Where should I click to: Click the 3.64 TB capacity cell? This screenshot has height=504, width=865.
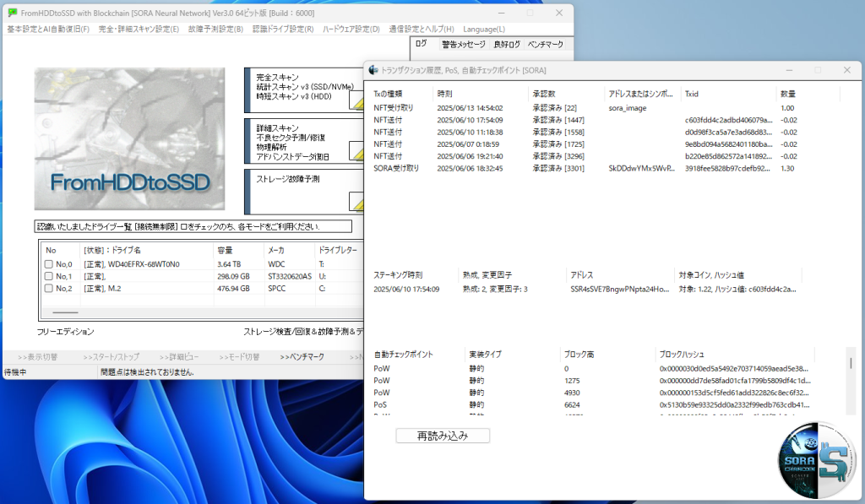click(229, 264)
